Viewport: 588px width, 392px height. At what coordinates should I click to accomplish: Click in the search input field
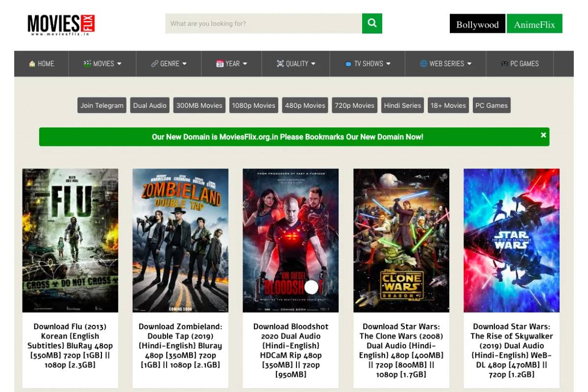[x=263, y=24]
